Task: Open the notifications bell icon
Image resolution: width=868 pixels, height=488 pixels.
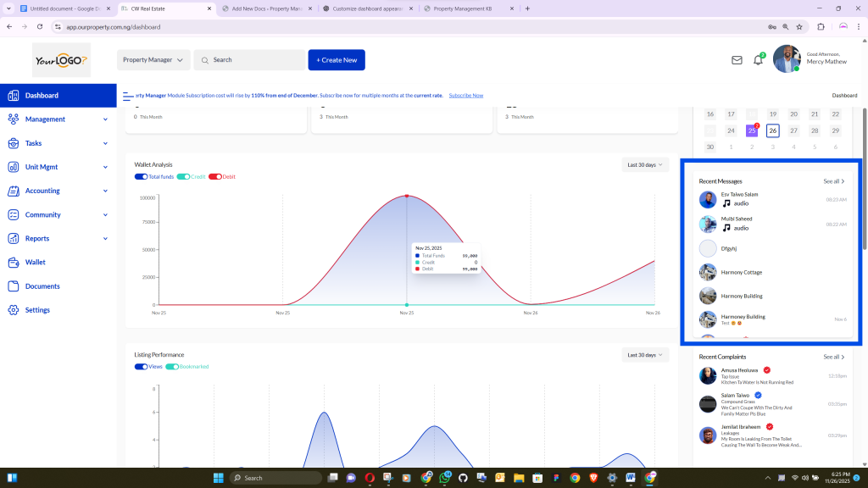Action: tap(758, 60)
